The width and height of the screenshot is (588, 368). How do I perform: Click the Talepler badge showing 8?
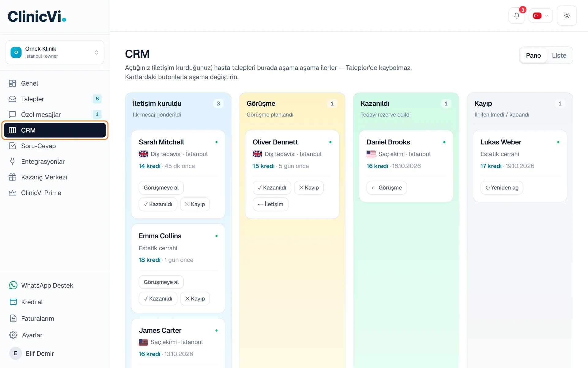(x=97, y=99)
